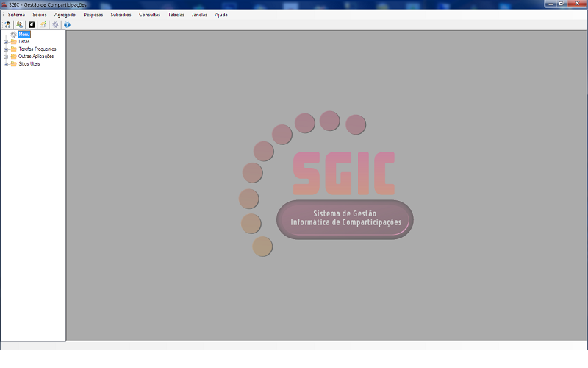Click the black euro symbol toolbar icon
The image size is (588, 368).
pos(31,24)
